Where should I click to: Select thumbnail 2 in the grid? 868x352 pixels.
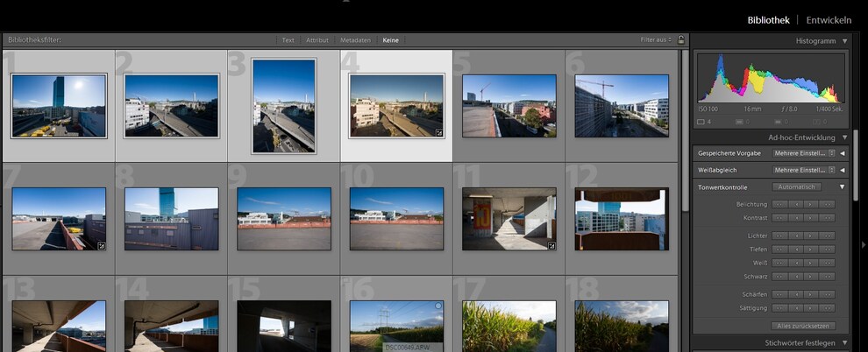coord(172,106)
